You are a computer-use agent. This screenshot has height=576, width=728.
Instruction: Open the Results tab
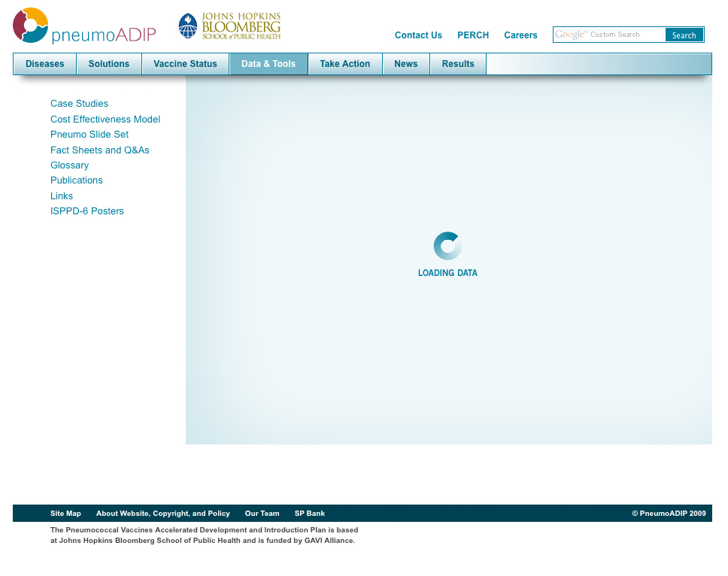pyautogui.click(x=458, y=64)
